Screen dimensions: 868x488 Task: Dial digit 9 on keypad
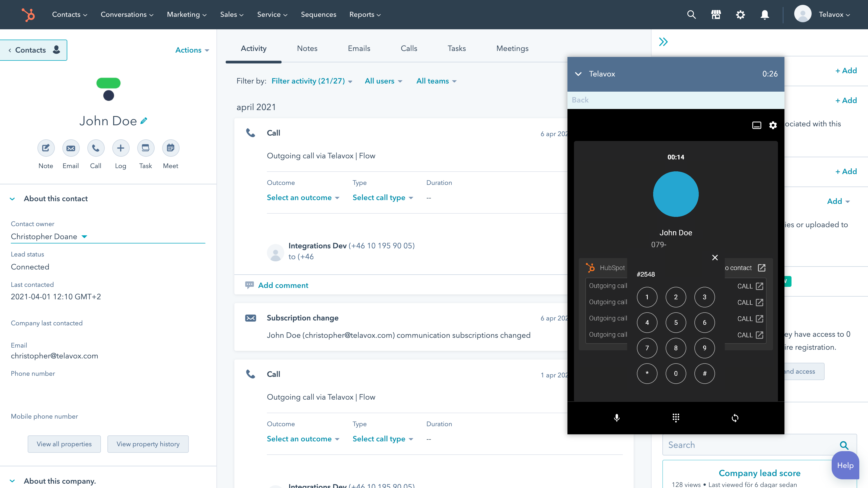[x=705, y=348]
